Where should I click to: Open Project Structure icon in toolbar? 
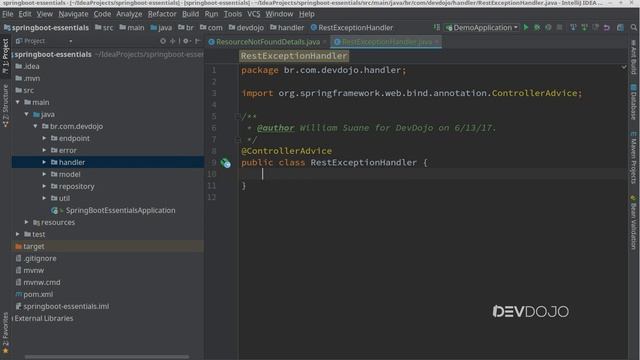[620, 27]
